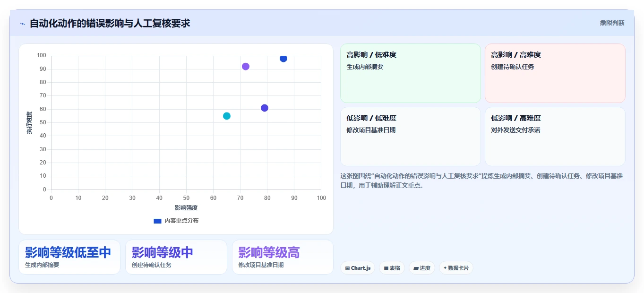Screen dimensions: 644x293
Task: Click the 修改项目基准日期 text in the quadrant card
Action: point(371,130)
